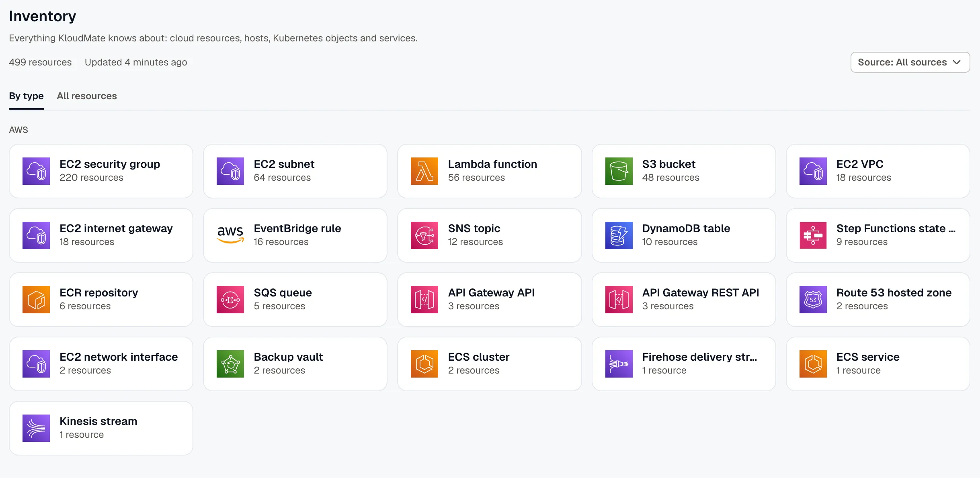Click the API Gateway REST API icon
The image size is (980, 478).
(x=619, y=300)
